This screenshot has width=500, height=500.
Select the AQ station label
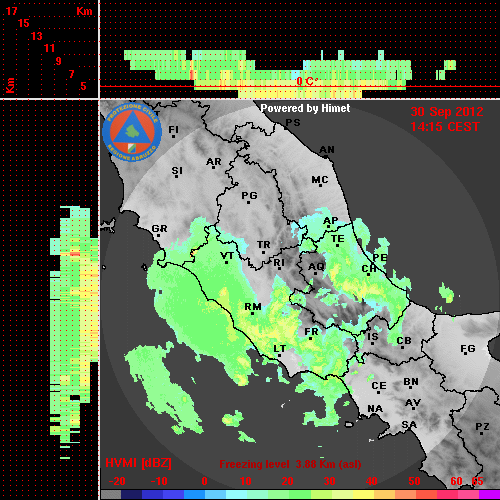316,267
